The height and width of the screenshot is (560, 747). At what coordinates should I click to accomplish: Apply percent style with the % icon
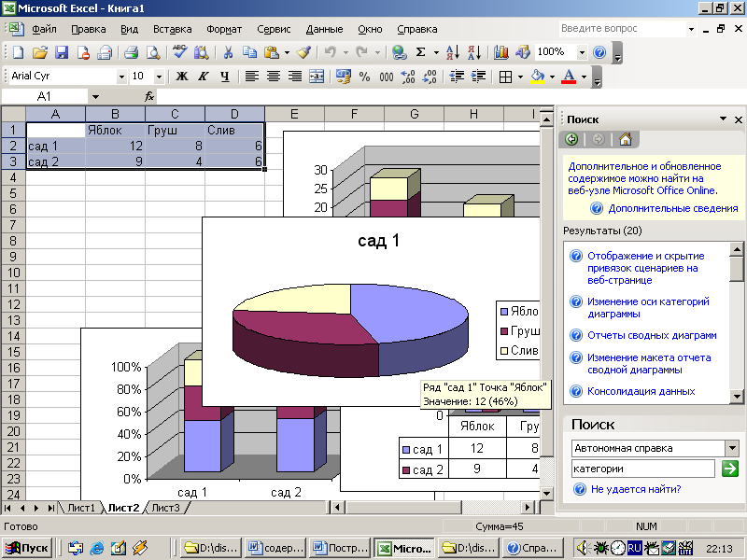click(x=364, y=77)
